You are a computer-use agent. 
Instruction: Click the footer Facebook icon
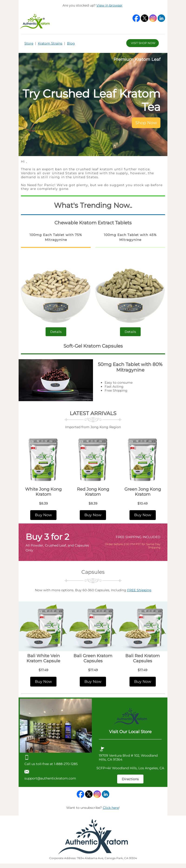click(80, 794)
